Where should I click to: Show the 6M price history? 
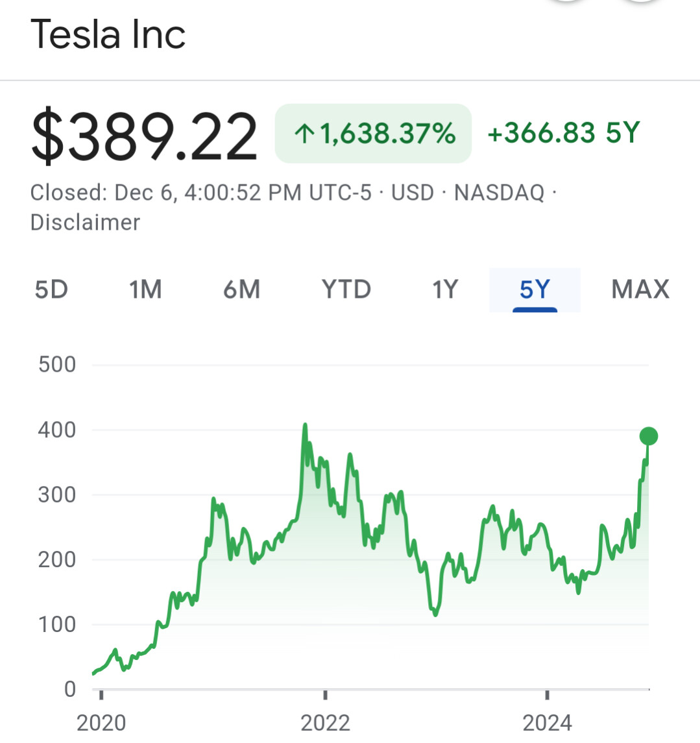coord(241,289)
